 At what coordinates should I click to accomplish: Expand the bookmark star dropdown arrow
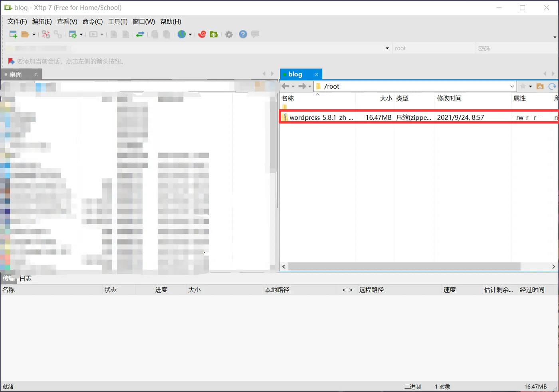531,87
